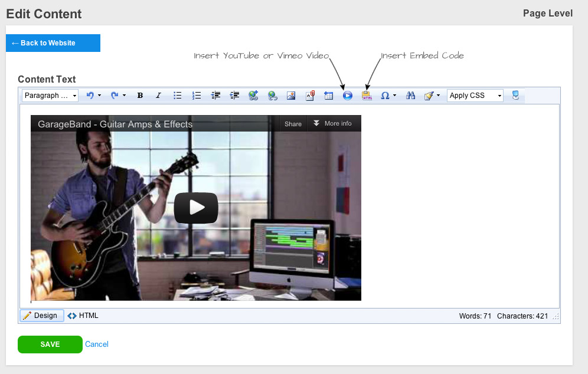Insert a numbered list

tap(197, 96)
